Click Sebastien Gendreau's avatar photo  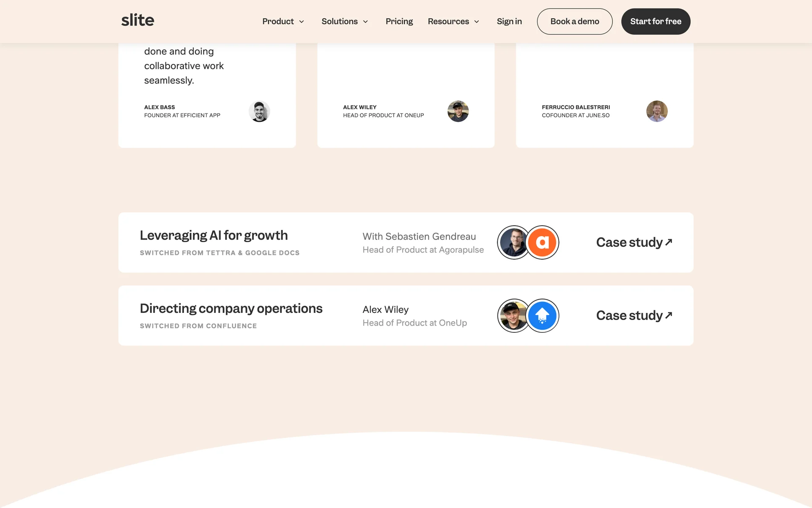click(x=513, y=242)
